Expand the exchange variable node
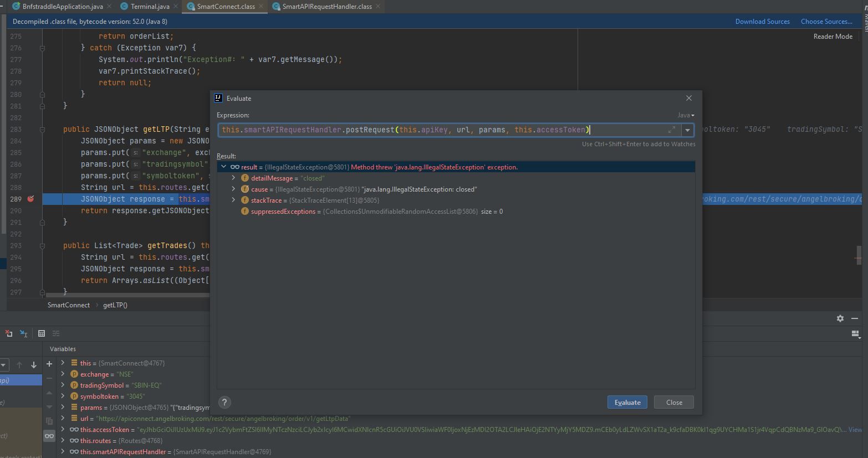Image resolution: width=868 pixels, height=458 pixels. [63, 374]
